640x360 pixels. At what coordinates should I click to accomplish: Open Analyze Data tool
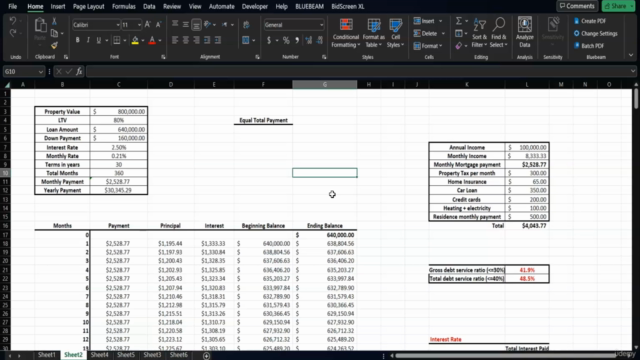[524, 33]
